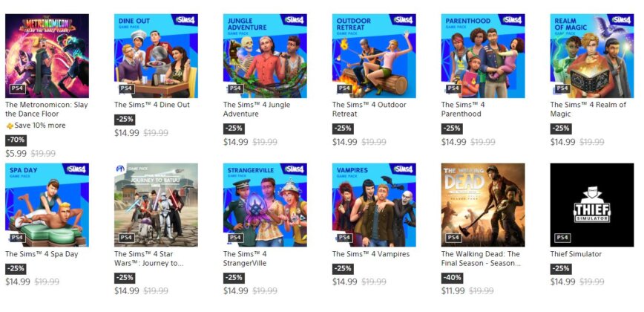Image resolution: width=644 pixels, height=312 pixels.
Task: Select the Thief Simulator logo tile
Action: point(592,205)
